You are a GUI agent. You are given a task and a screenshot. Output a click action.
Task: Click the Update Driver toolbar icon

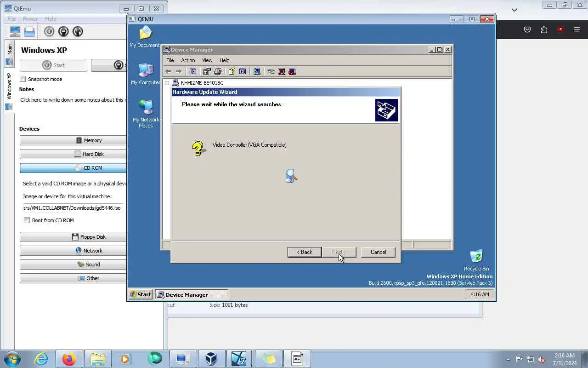click(x=271, y=71)
